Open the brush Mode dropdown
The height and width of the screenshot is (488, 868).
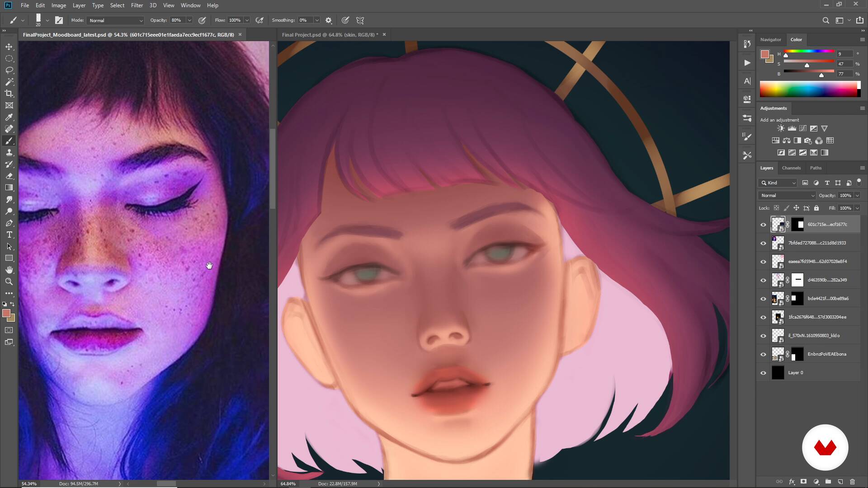tap(116, 20)
